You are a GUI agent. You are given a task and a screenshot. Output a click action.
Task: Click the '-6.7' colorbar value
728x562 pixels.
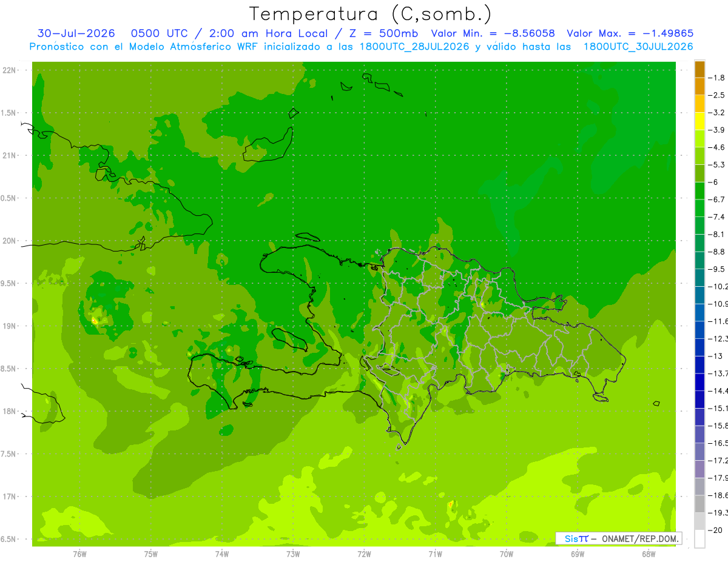pos(716,199)
